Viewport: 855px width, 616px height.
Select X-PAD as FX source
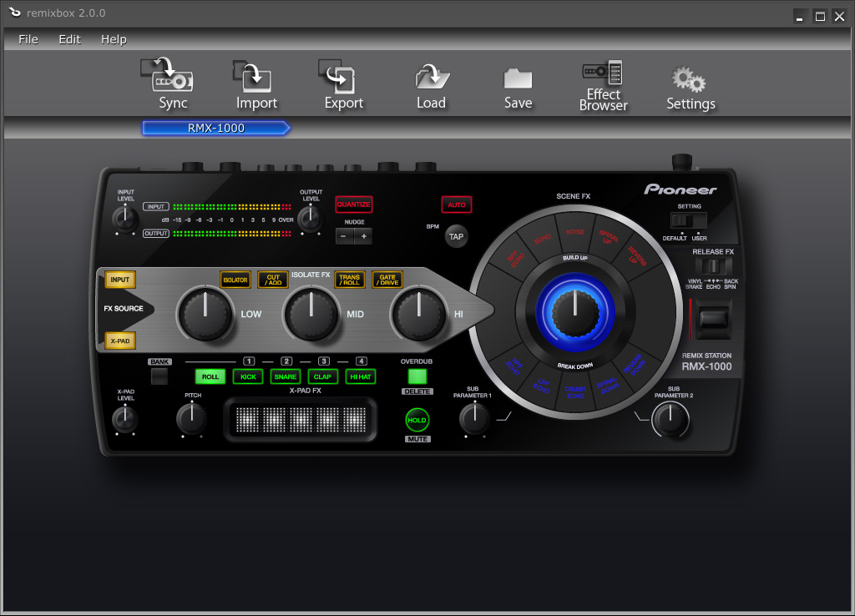tap(120, 341)
